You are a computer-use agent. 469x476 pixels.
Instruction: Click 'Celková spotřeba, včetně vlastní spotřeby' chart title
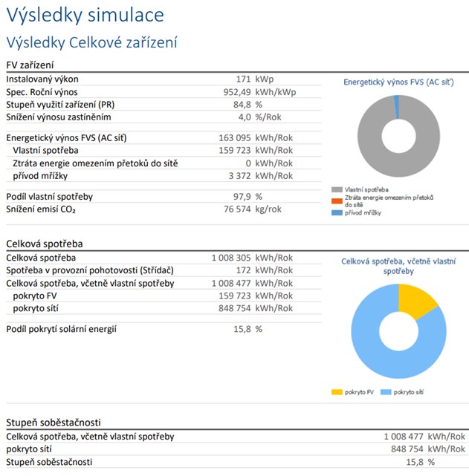click(398, 267)
